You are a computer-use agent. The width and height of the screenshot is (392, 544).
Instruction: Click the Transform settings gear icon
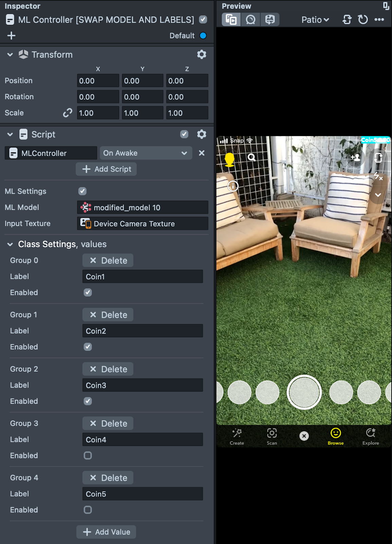pos(201,54)
